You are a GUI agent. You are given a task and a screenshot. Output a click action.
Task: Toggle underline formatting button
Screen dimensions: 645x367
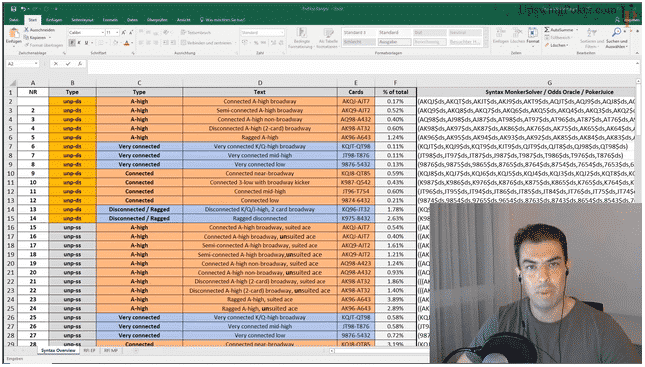86,43
